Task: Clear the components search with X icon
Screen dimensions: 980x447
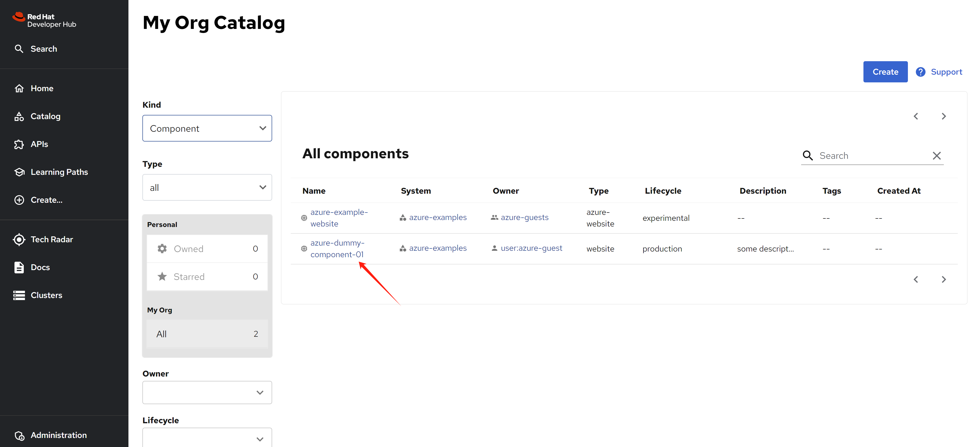Action: [937, 156]
